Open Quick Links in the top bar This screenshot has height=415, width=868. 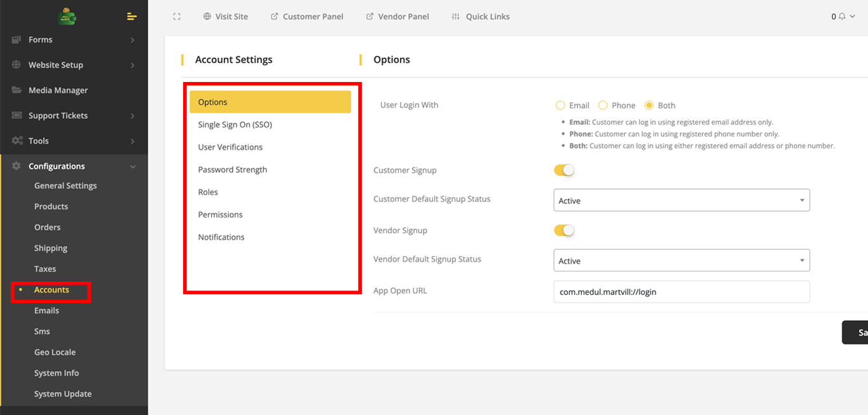pyautogui.click(x=488, y=17)
